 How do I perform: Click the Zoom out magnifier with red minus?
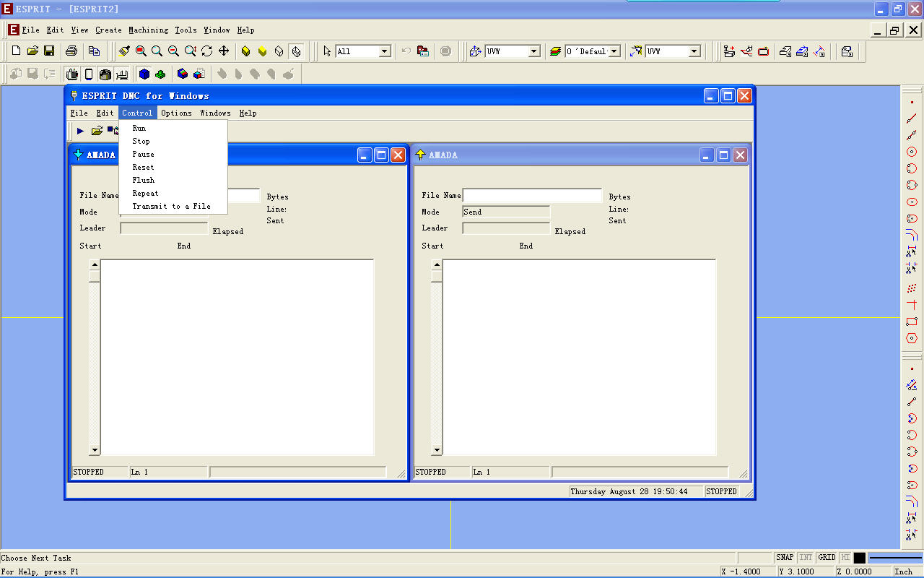coord(173,51)
